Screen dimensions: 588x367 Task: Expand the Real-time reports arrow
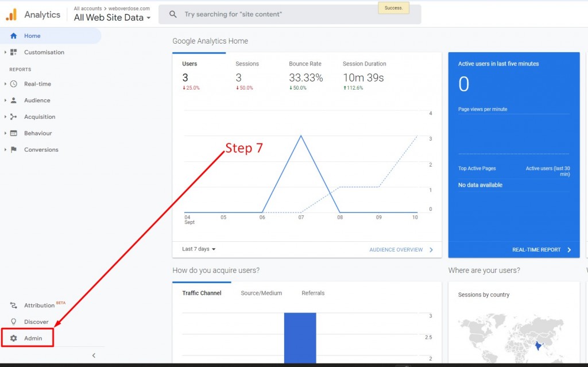[5, 84]
